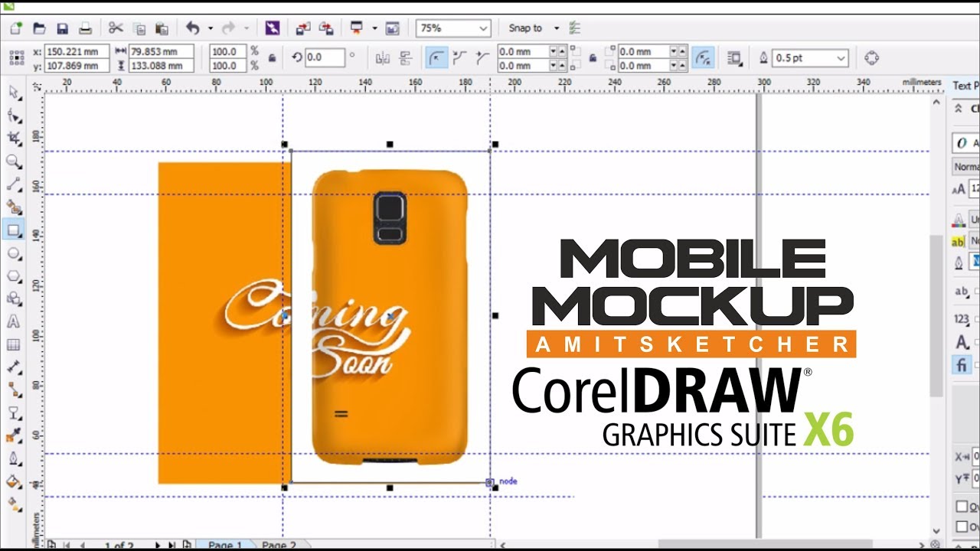980x551 pixels.
Task: Select the Blend effects tool
Action: 14,413
